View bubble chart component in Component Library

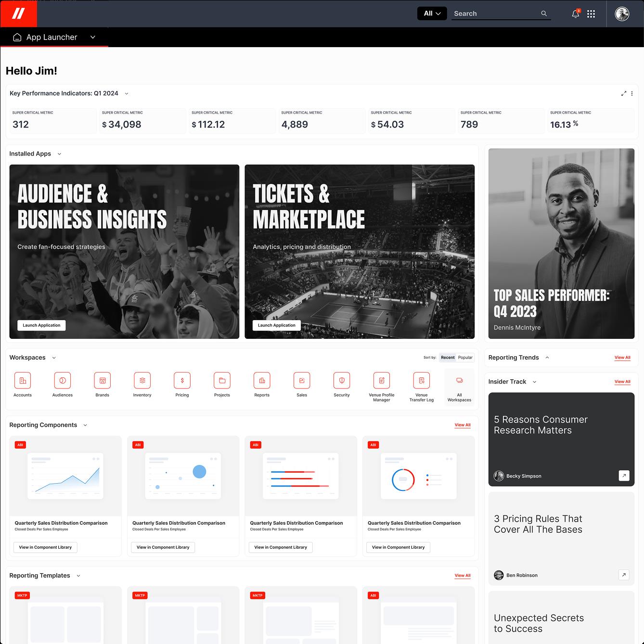click(163, 547)
